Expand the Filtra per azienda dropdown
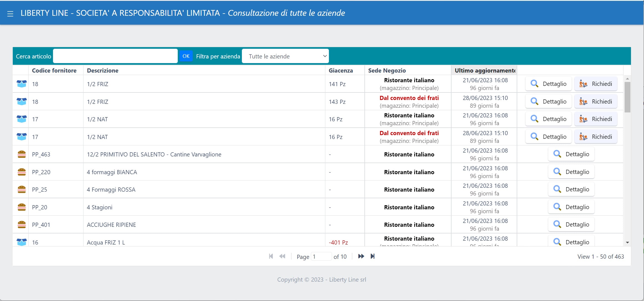The height and width of the screenshot is (301, 644). pos(285,56)
